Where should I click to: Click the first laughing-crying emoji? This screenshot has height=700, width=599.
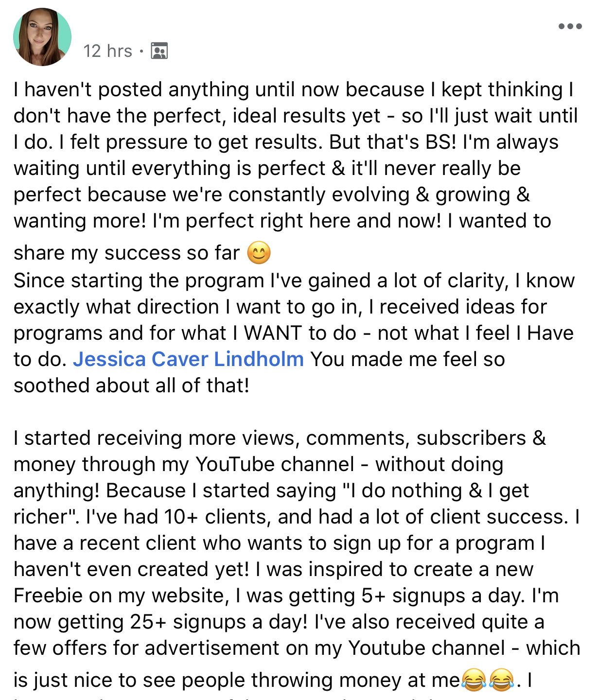474,680
